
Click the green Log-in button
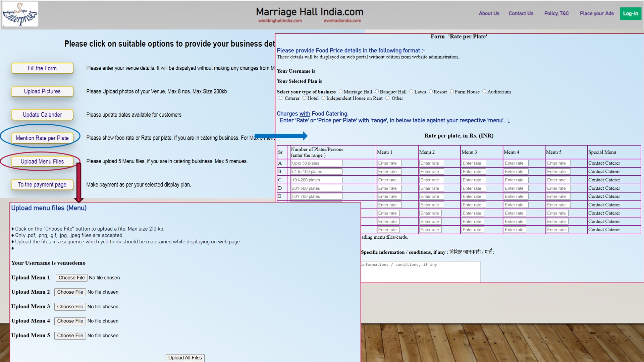pyautogui.click(x=630, y=13)
